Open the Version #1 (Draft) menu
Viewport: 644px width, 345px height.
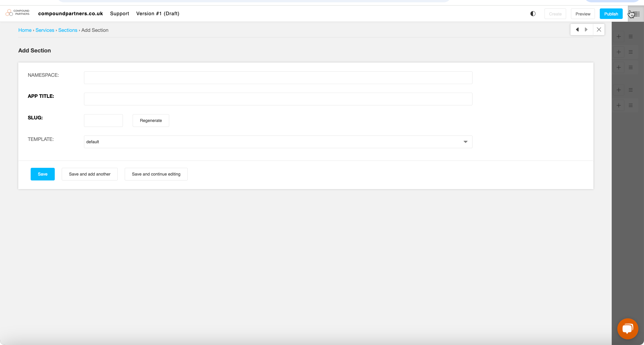click(x=158, y=14)
